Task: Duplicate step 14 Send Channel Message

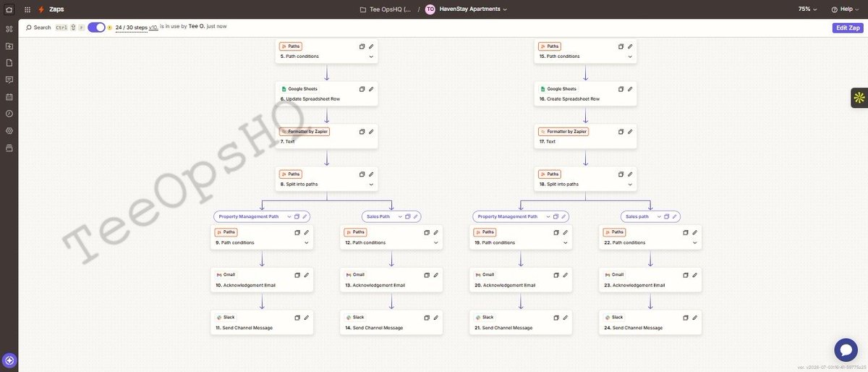Action: 427,318
